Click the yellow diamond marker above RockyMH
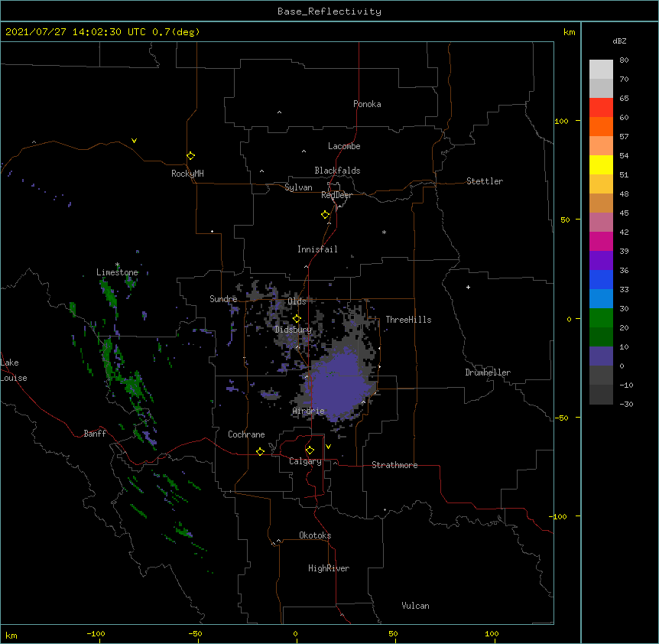659x644 pixels. coord(190,155)
